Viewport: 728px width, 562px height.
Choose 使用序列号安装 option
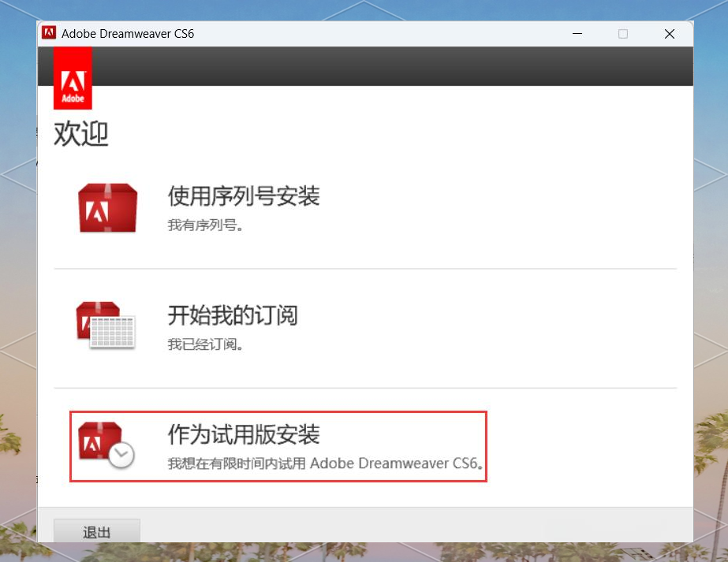(244, 195)
